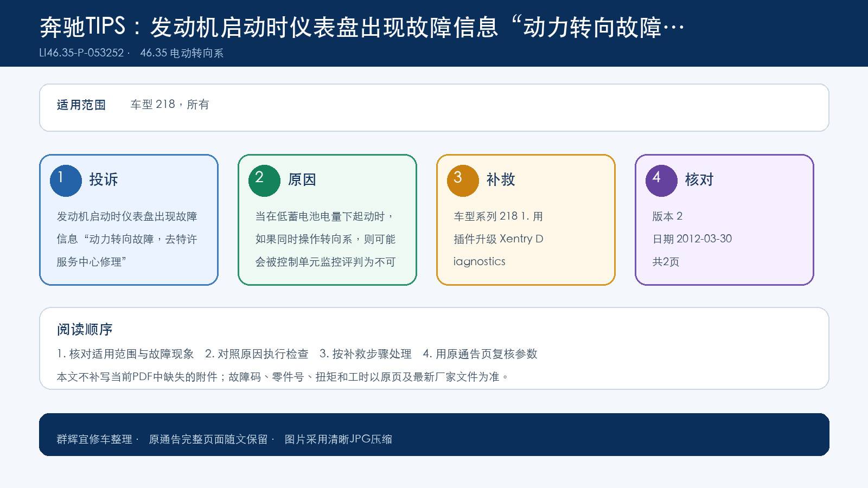Select the 投诉 card heading
The height and width of the screenshot is (488, 868).
tap(104, 179)
